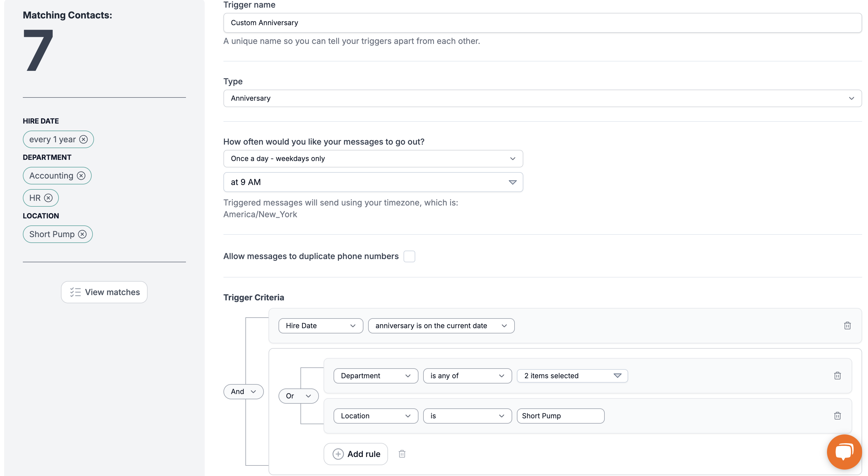868x476 pixels.
Task: Open the Department field dropdown
Action: point(376,375)
